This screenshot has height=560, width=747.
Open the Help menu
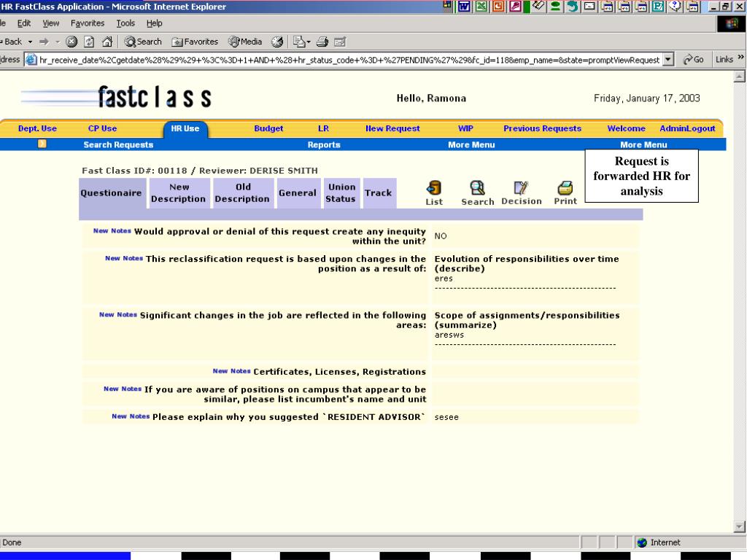pyautogui.click(x=155, y=23)
